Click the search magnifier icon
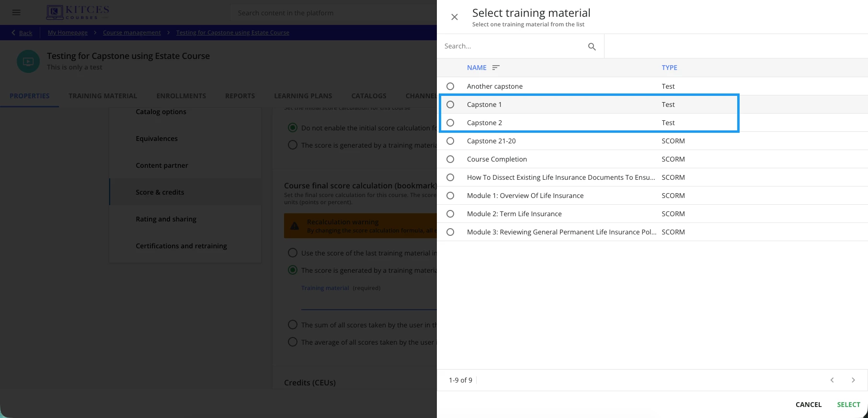Image resolution: width=868 pixels, height=418 pixels. coord(592,46)
